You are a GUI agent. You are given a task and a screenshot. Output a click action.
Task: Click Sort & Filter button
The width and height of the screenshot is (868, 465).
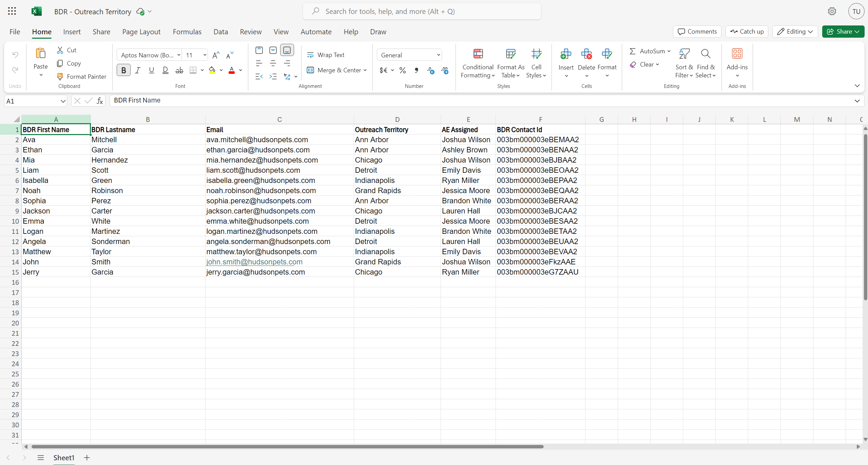[684, 63]
